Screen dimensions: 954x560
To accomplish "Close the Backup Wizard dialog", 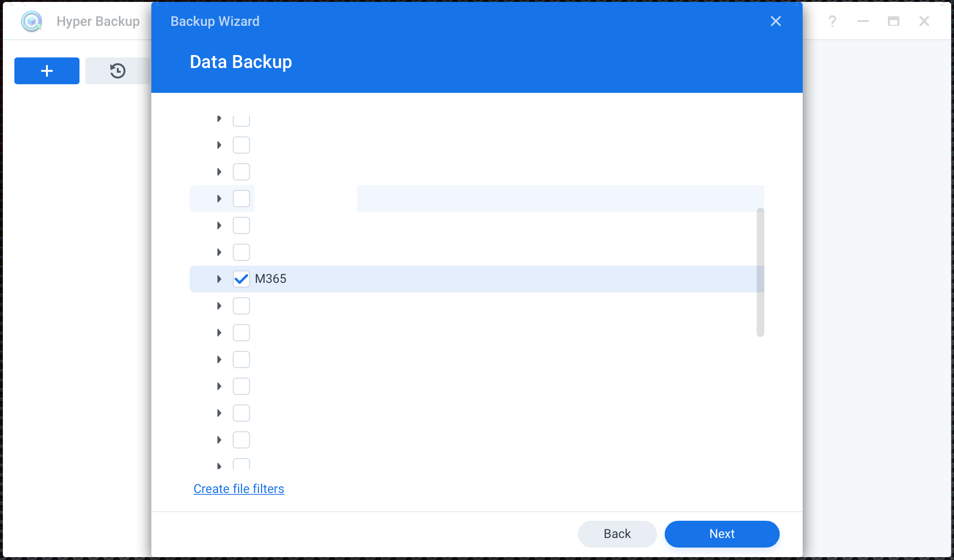I will point(776,21).
